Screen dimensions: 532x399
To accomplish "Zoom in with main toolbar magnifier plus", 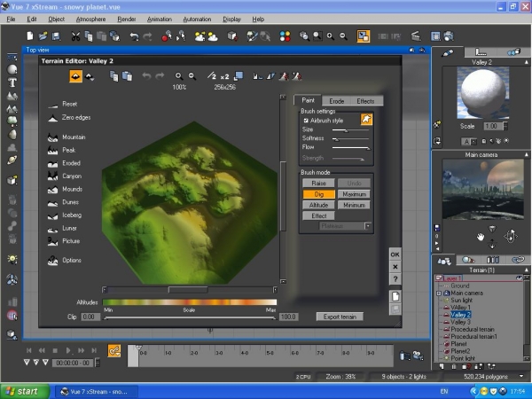I will (331, 36).
